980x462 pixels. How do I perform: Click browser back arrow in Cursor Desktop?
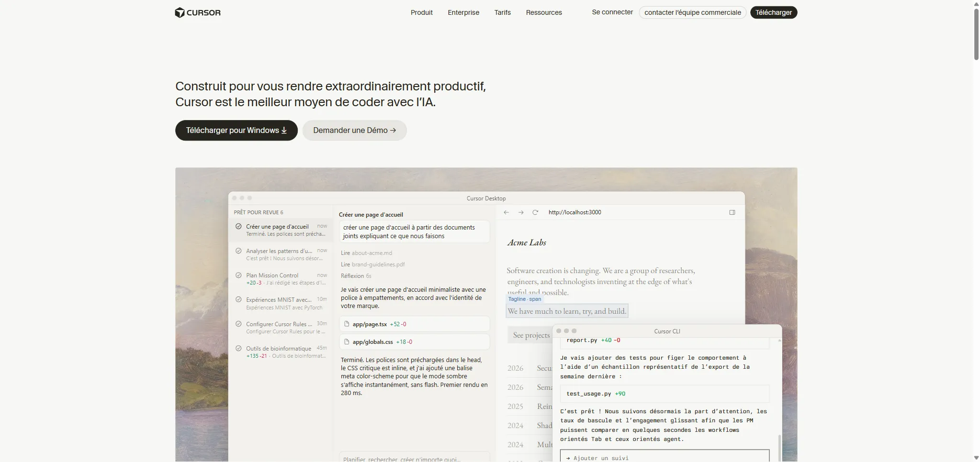[x=507, y=212]
